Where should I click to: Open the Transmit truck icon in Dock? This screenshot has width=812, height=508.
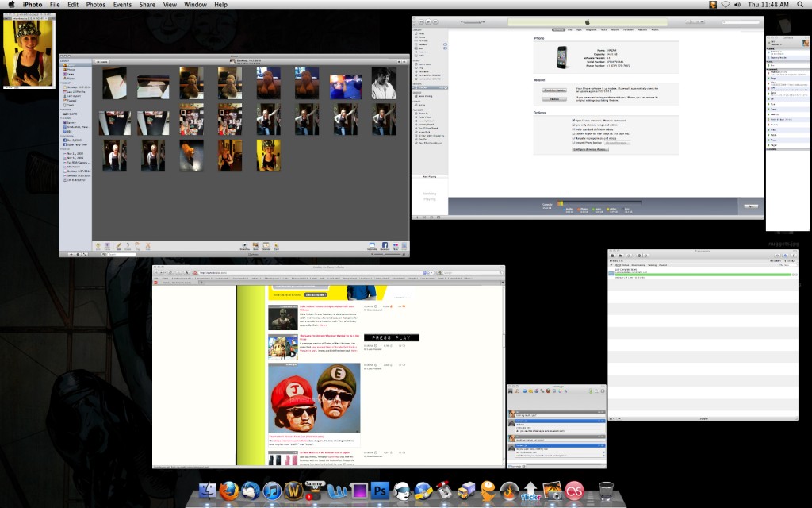tap(466, 491)
